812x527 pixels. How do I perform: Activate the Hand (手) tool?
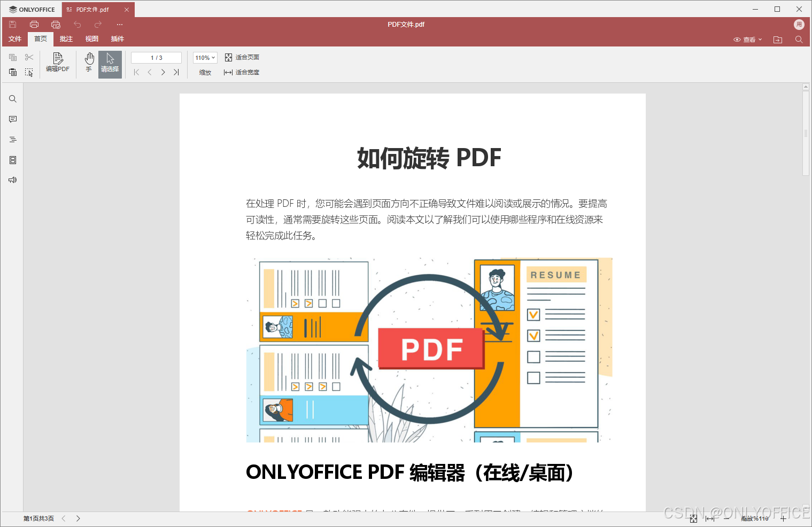[x=89, y=63]
